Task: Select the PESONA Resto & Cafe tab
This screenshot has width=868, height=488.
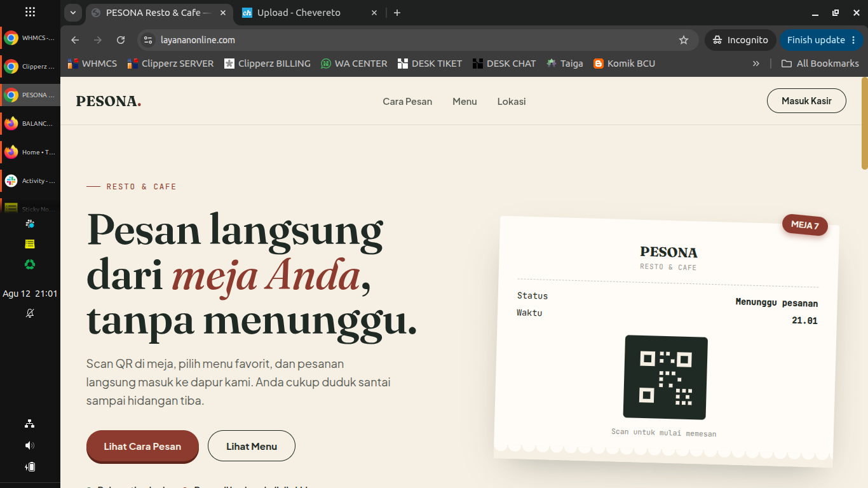Action: click(159, 13)
